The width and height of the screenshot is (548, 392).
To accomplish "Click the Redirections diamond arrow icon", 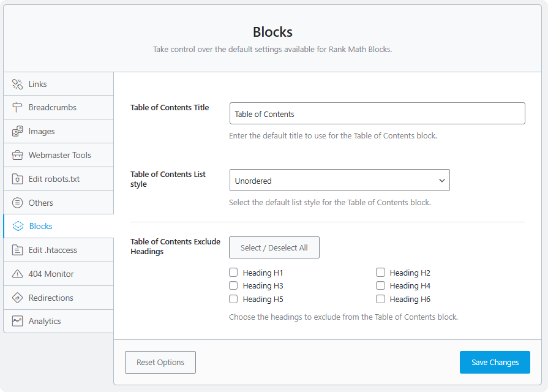I will point(18,298).
